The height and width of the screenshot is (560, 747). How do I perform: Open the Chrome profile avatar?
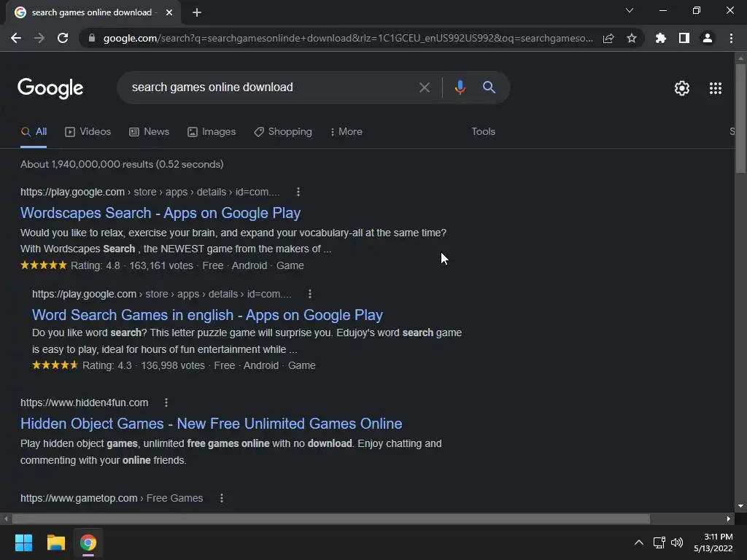point(708,38)
